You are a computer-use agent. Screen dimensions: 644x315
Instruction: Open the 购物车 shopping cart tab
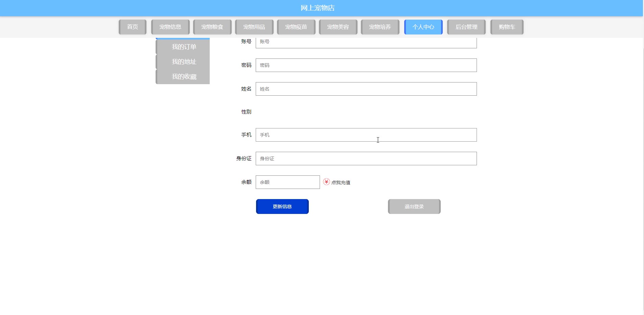pos(507,27)
